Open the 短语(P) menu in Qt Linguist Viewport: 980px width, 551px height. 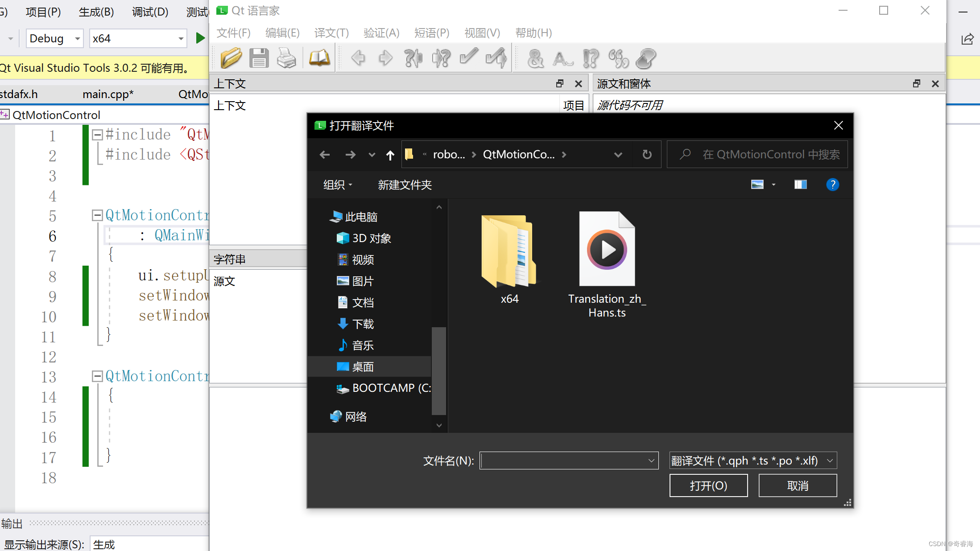431,33
